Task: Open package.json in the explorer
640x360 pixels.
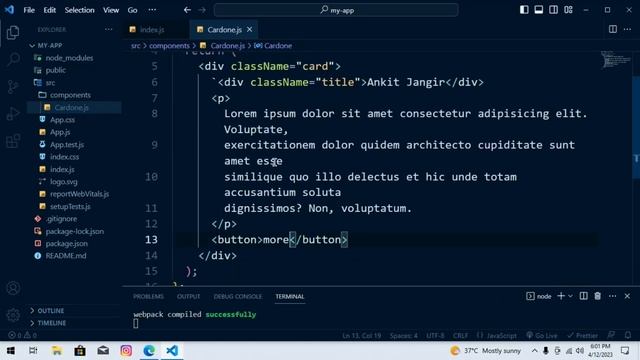Action: [x=67, y=243]
